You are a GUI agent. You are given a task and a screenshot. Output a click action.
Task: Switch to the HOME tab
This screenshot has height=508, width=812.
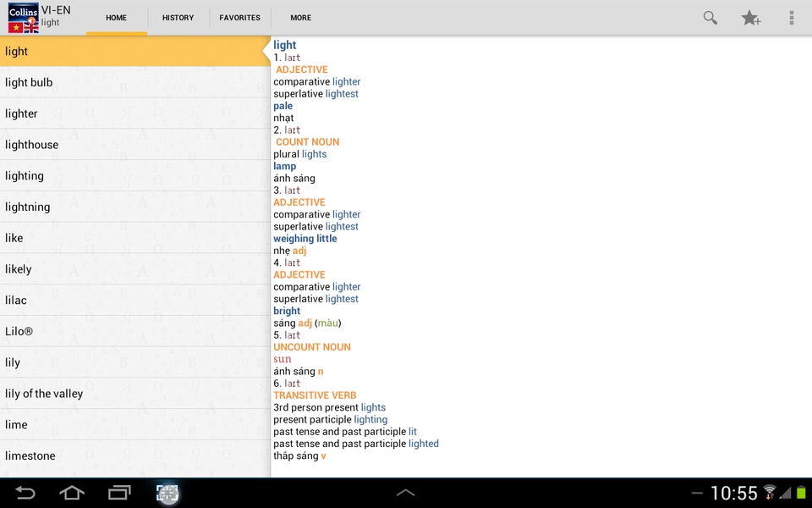point(117,18)
